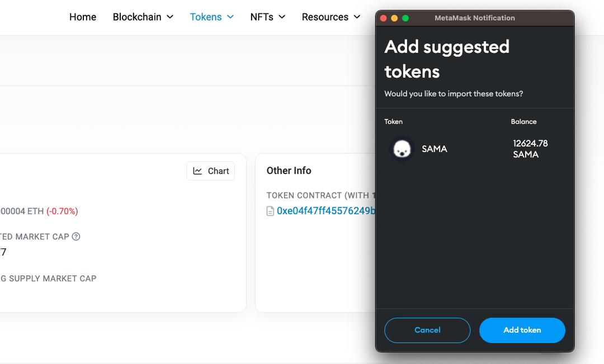Expand the Tokens dropdown chevron
Screen dimensions: 604x364
[230, 17]
